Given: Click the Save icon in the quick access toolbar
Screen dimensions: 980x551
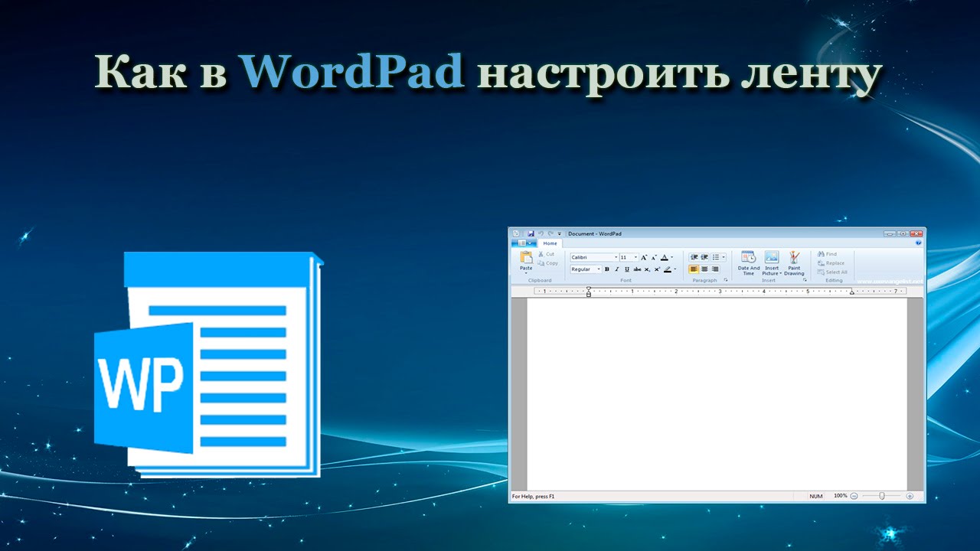Looking at the screenshot, I should (x=531, y=233).
